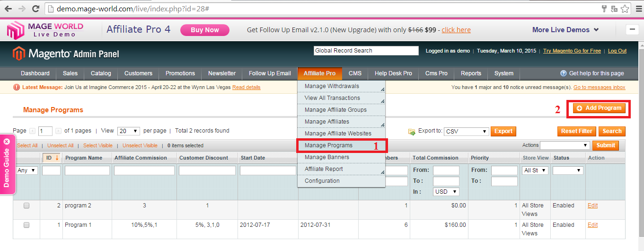This screenshot has height=251, width=644.
Task: Click the Reset Filter button
Action: tap(577, 131)
